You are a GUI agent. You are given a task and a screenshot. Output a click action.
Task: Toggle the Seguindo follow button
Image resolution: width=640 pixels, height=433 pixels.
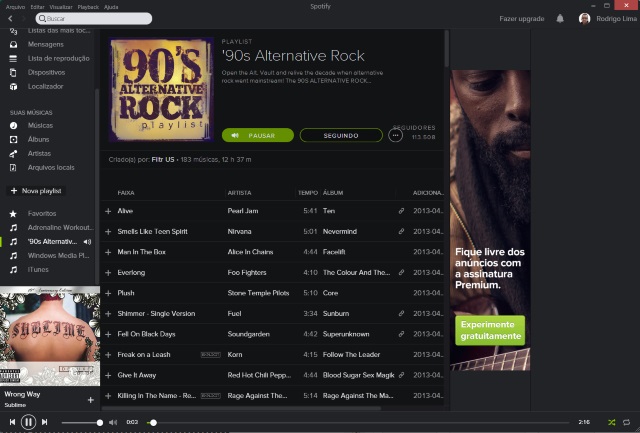[341, 135]
